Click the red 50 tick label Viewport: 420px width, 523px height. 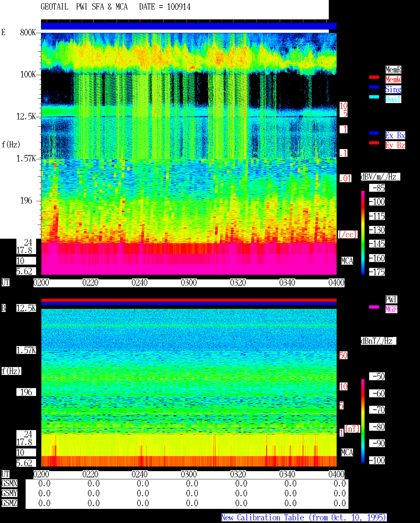coord(343,355)
